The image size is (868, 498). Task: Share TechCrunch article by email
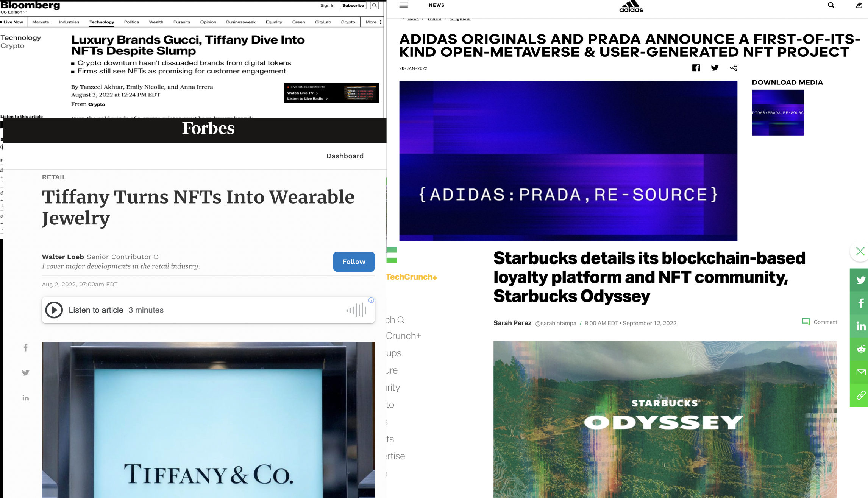click(860, 372)
